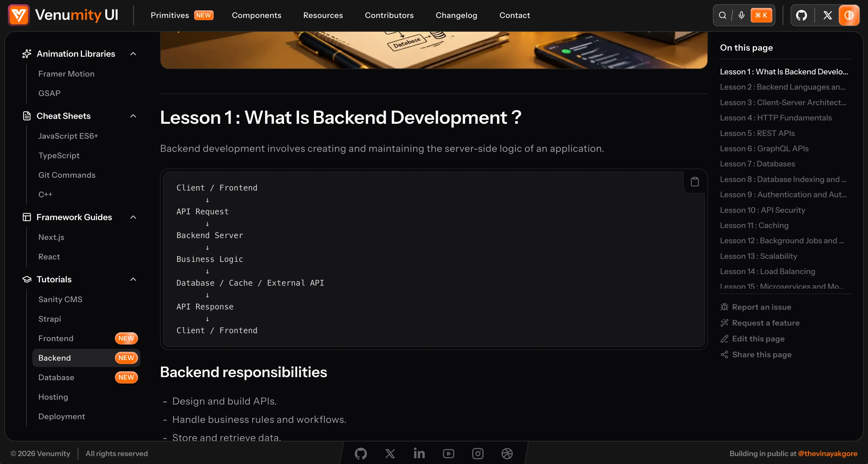
Task: Open Dribbble icon in the footer
Action: point(507,454)
